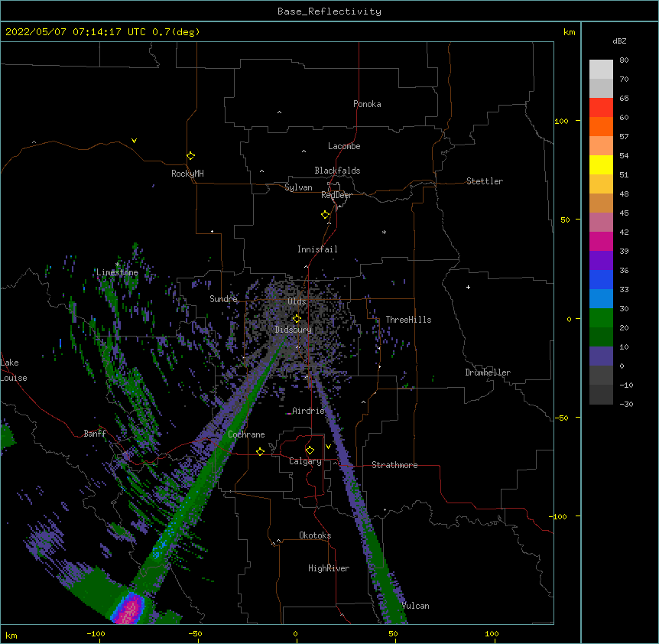Viewport: 659px width, 644px height.
Task: Click the purple 39 dBZ legend swatch
Action: [x=601, y=260]
